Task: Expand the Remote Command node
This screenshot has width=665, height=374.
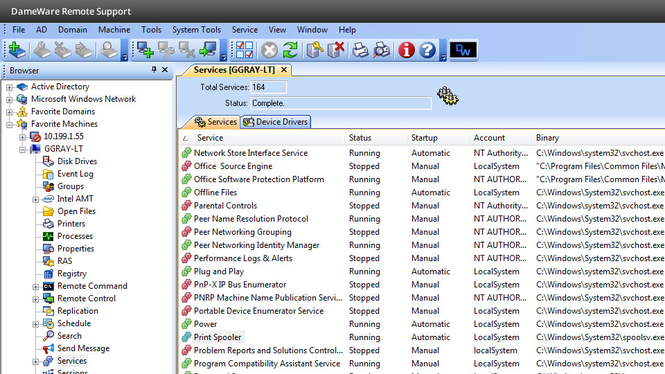Action: pos(36,287)
